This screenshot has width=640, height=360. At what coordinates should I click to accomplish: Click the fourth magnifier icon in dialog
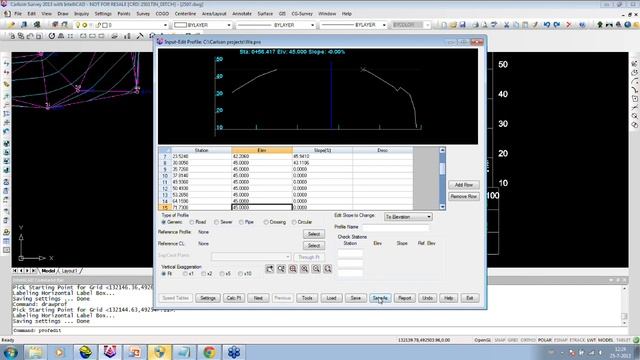304,269
